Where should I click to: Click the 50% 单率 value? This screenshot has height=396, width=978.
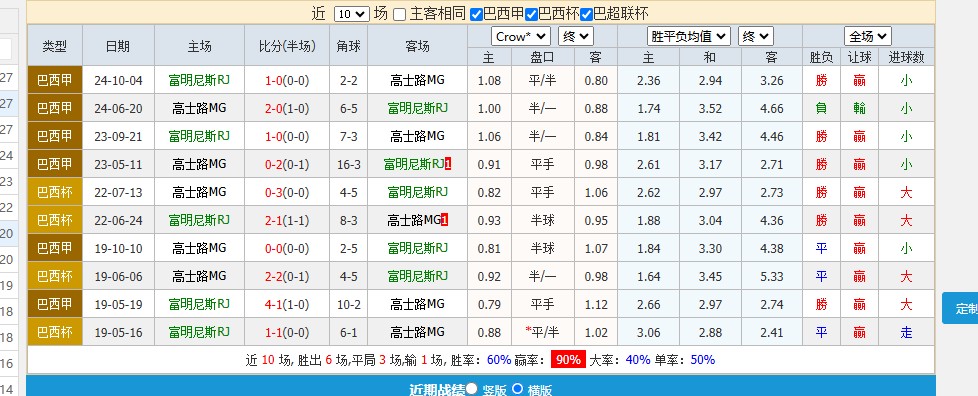703,360
